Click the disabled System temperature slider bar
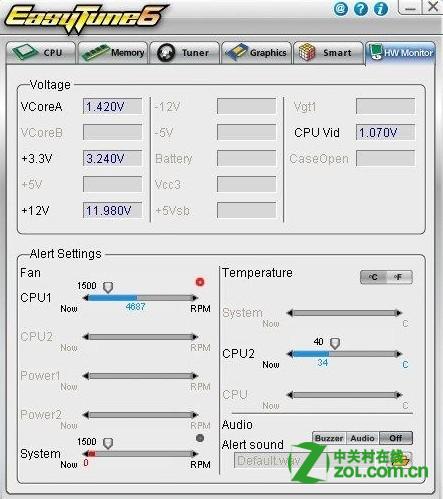 click(344, 313)
